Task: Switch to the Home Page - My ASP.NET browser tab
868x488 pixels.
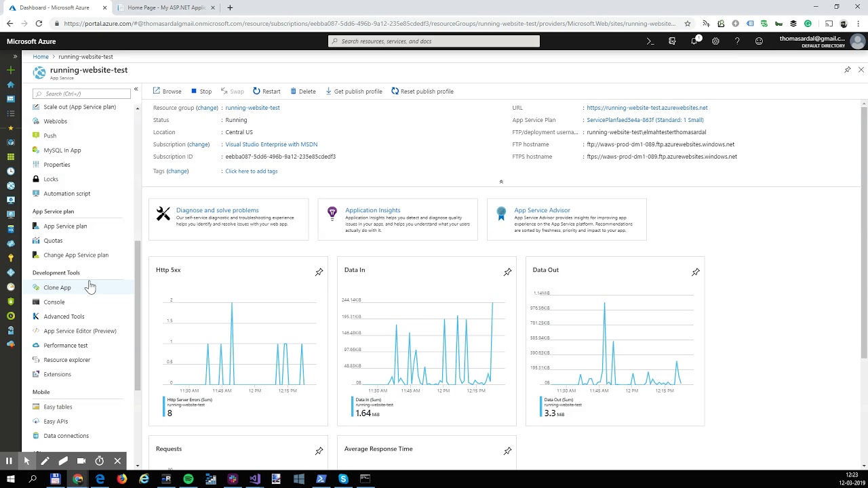Action: 166,7
